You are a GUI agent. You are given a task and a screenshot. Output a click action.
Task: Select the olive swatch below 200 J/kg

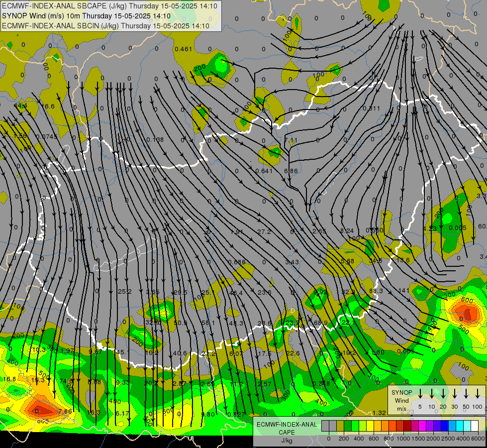[340, 426]
